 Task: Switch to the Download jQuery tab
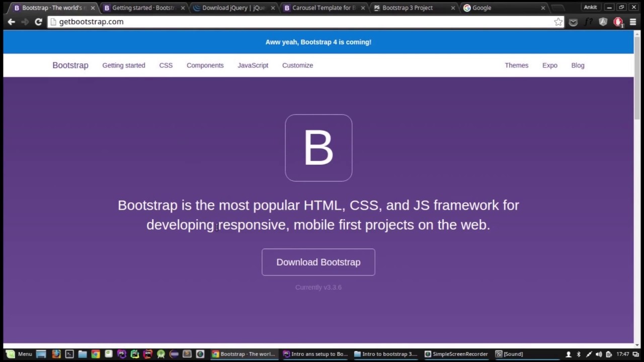[x=233, y=8]
